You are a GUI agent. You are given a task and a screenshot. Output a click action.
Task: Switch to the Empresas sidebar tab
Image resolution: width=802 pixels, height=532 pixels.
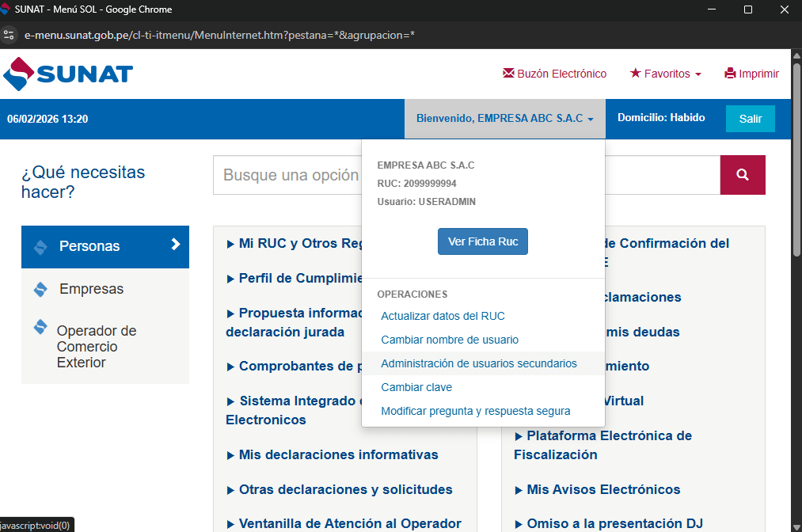point(105,290)
